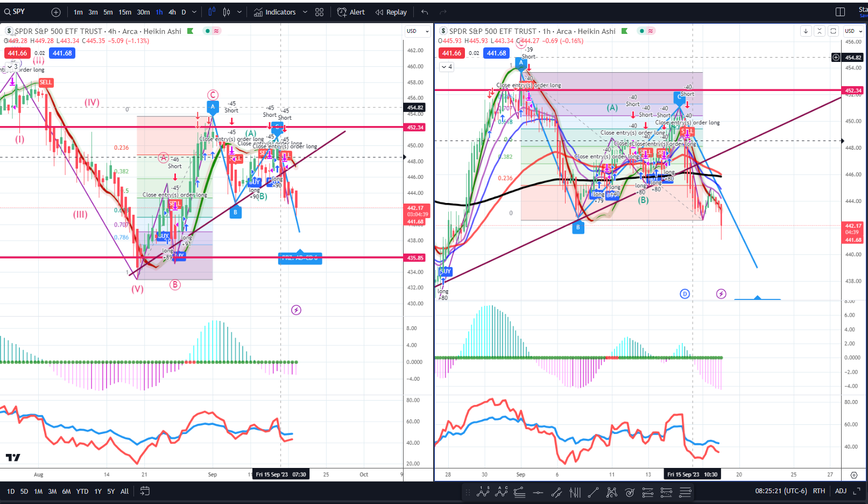Open the SPY symbol search

pos(15,12)
